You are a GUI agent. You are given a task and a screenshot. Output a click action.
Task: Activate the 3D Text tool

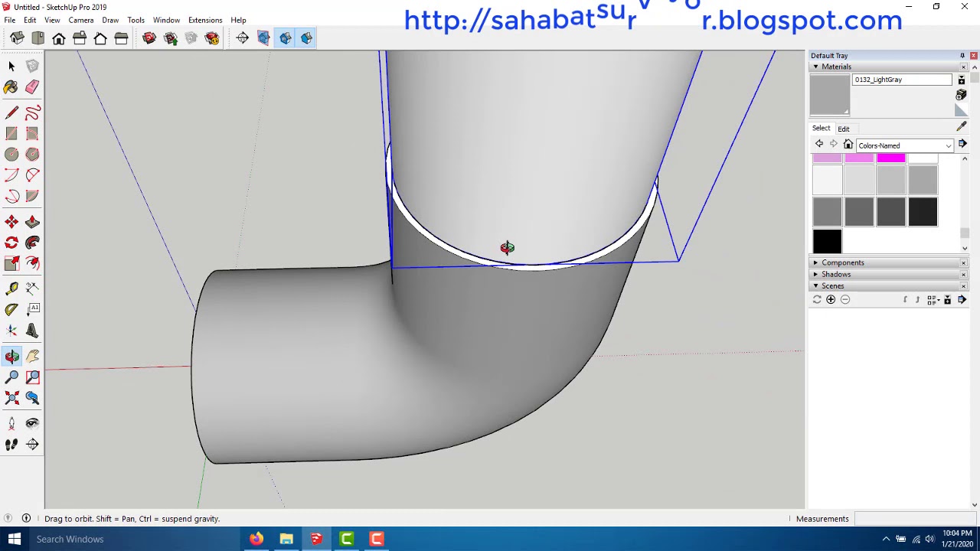click(x=32, y=330)
